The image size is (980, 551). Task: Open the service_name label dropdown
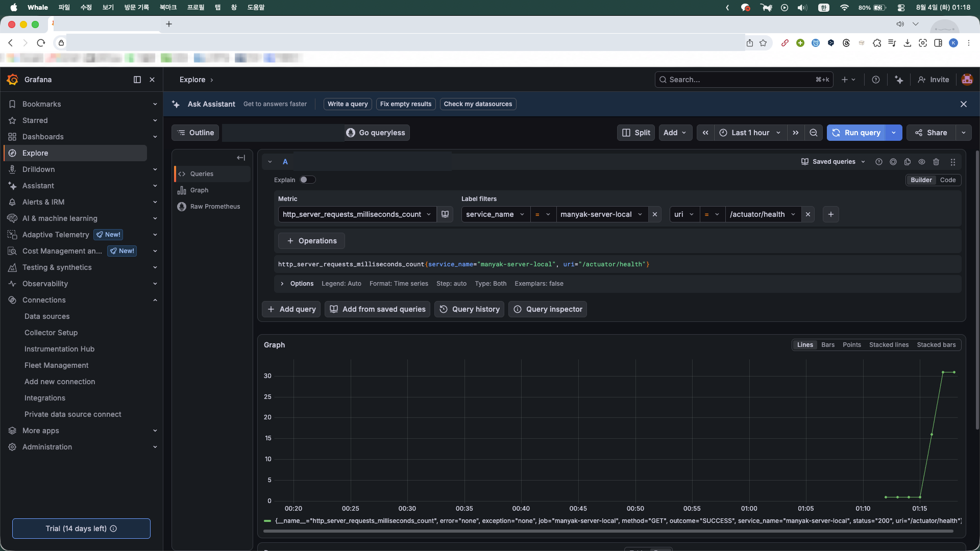[496, 214]
